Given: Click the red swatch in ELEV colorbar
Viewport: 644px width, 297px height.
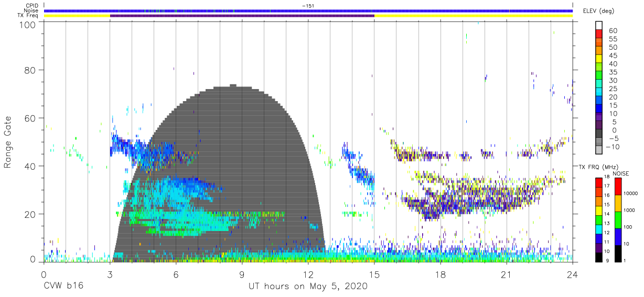Looking at the screenshot, I should pyautogui.click(x=599, y=35).
